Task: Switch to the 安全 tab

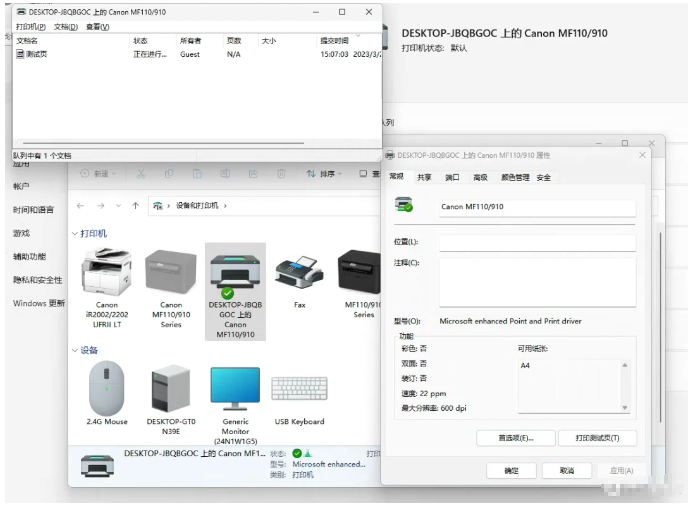Action: coord(543,177)
